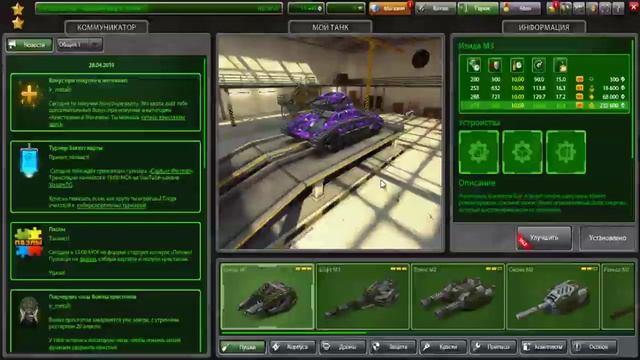The width and height of the screenshot is (640, 360).
Task: Select the stat row priced 19 600
Action: [545, 88]
